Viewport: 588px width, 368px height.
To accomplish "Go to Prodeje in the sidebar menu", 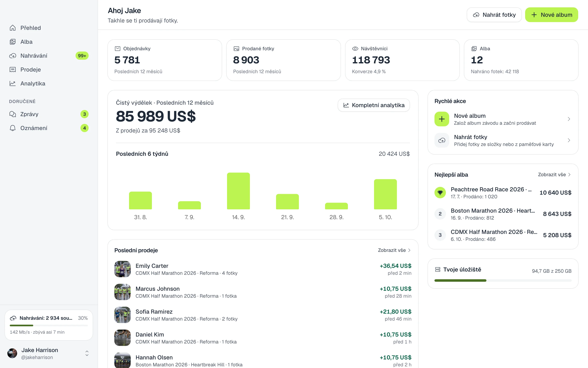I will (x=49, y=70).
